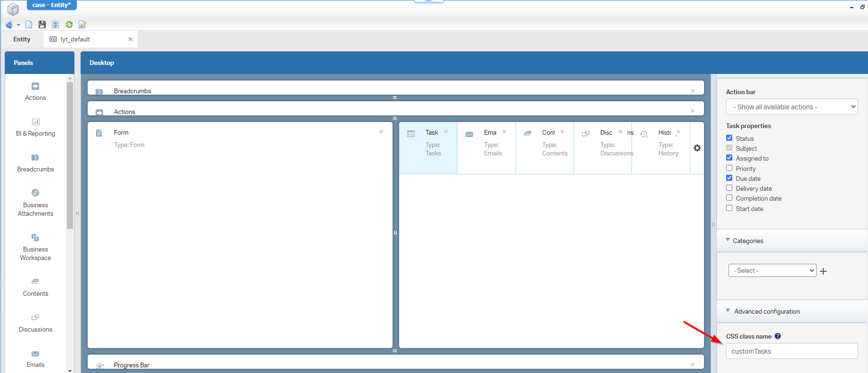Collapse the Advanced configuration section
868x373 pixels.
(728, 311)
